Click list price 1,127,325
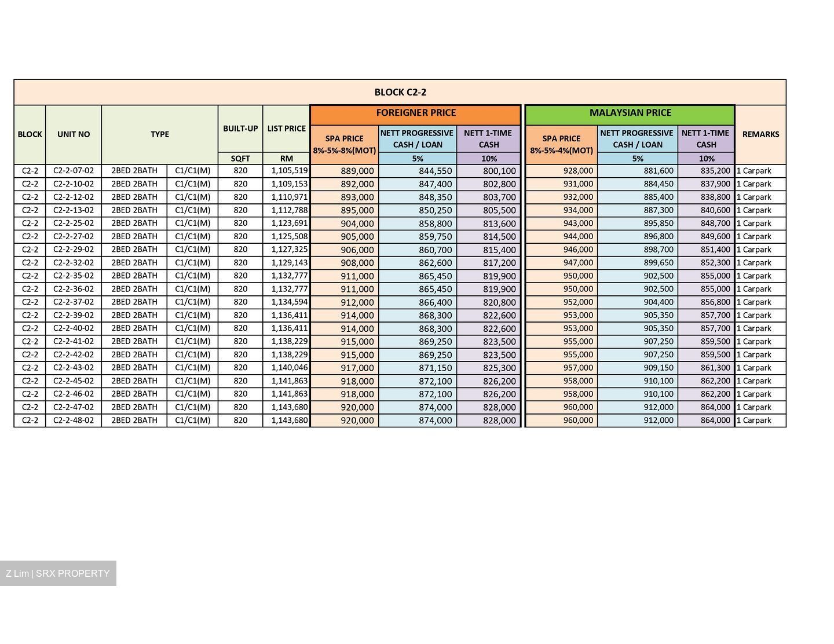Viewport: 834px width, 644px height. [290, 250]
